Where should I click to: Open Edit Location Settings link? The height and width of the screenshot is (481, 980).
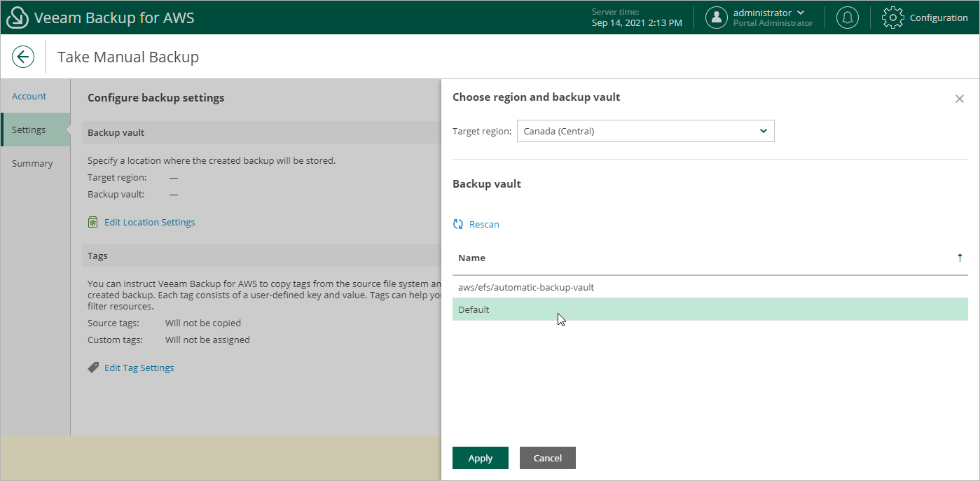(150, 222)
